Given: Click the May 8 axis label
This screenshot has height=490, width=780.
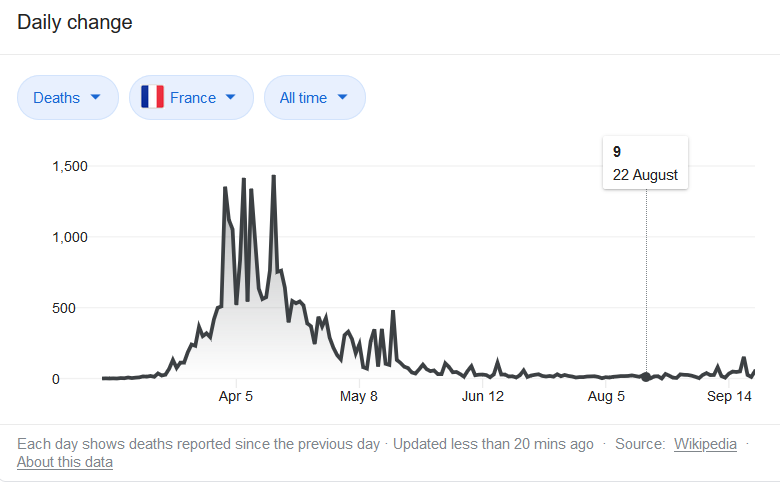Looking at the screenshot, I should pos(359,396).
